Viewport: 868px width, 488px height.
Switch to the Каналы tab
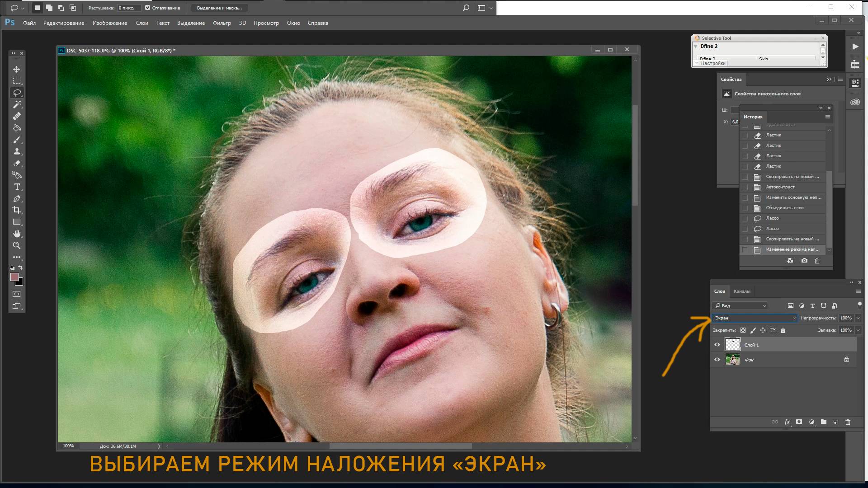click(x=742, y=291)
